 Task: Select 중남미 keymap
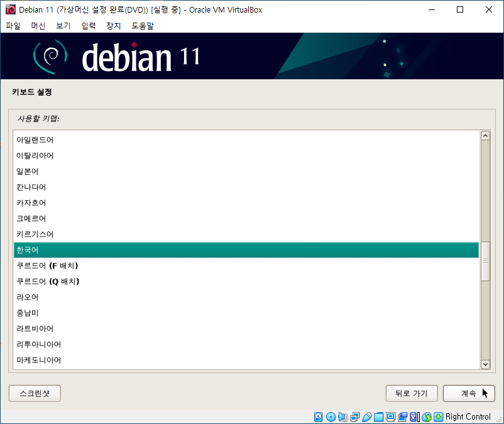[246, 313]
